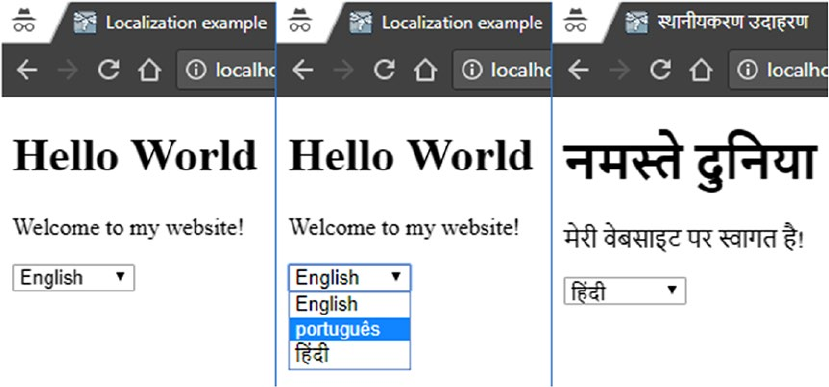This screenshot has height=387, width=829.
Task: Click the back arrow in the middle browser window
Action: point(302,70)
